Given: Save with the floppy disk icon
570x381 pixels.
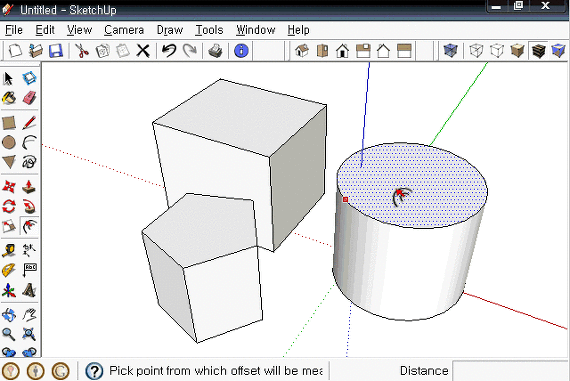Looking at the screenshot, I should pyautogui.click(x=56, y=51).
